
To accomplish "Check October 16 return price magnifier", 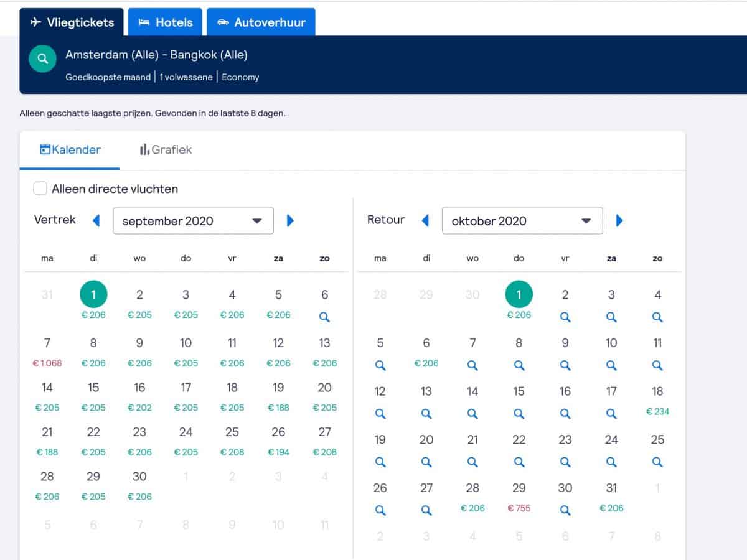I will [565, 414].
